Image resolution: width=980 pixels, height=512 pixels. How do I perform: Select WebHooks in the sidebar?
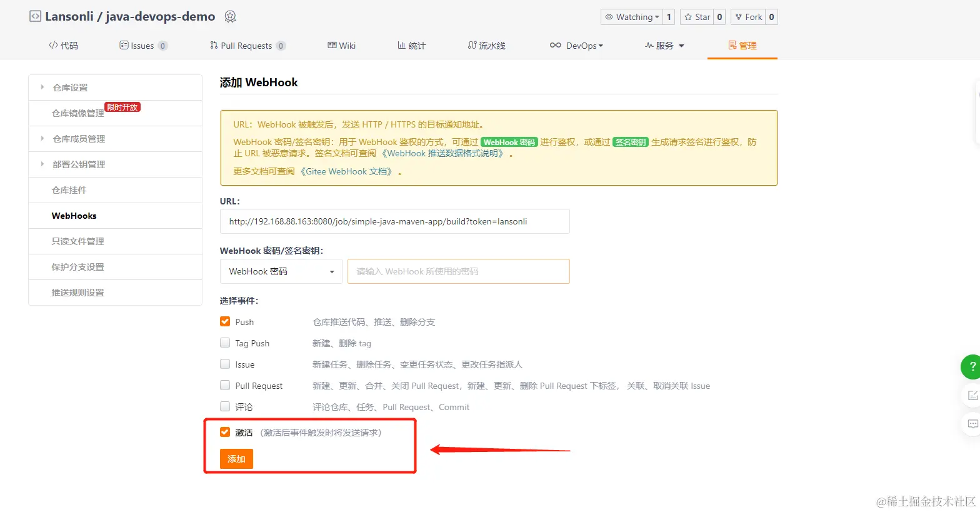(x=116, y=216)
